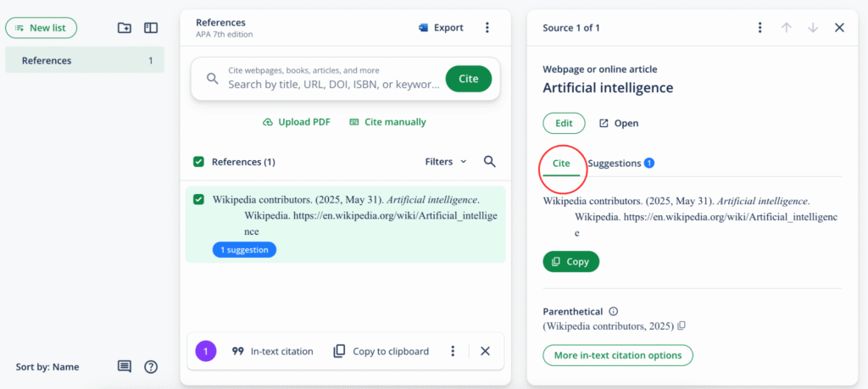Image resolution: width=868 pixels, height=389 pixels.
Task: Change Sort by: Name setting
Action: click(x=47, y=367)
